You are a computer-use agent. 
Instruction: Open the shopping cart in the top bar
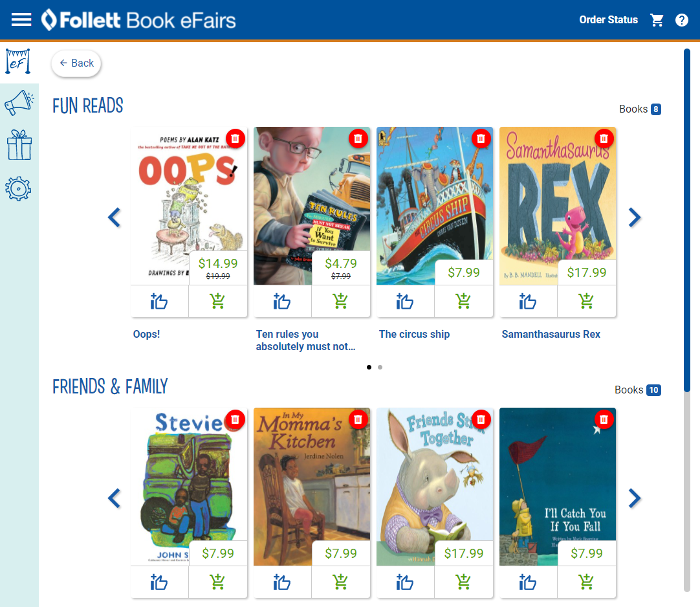[657, 19]
